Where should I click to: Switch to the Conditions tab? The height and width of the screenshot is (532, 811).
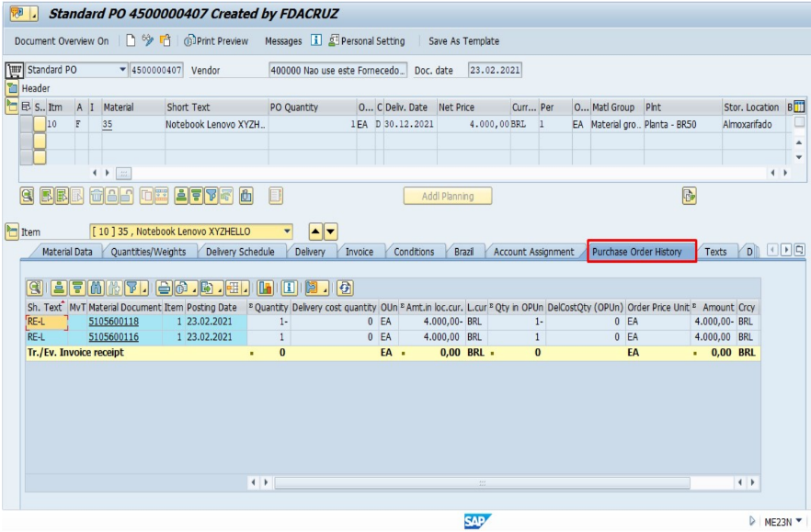click(x=414, y=252)
